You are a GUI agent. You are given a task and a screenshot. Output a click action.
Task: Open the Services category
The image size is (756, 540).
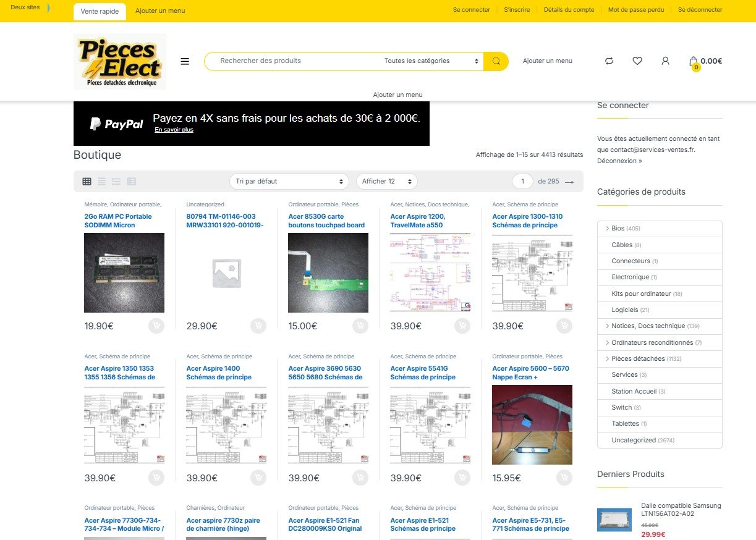pyautogui.click(x=624, y=374)
